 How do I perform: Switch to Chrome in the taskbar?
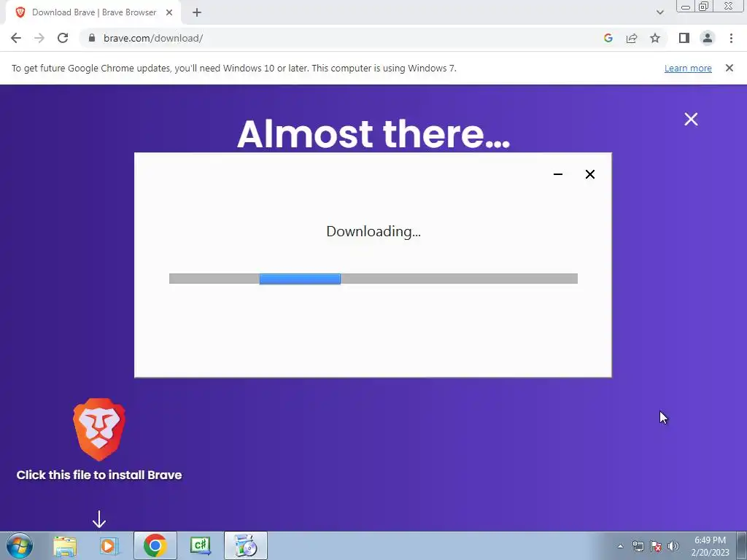(155, 545)
